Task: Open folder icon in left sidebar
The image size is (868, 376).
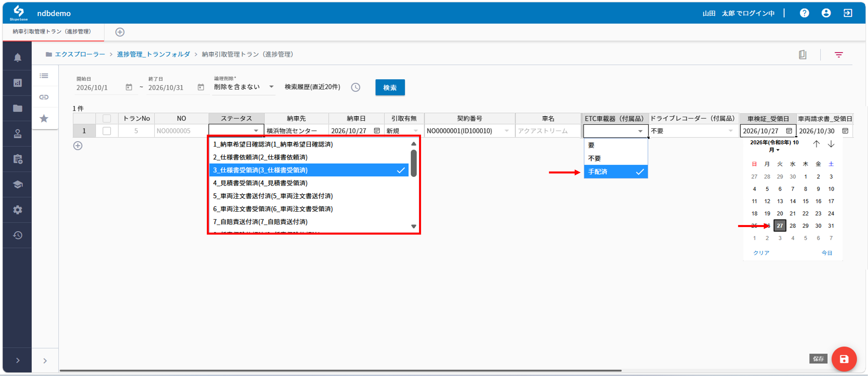Action: point(18,108)
